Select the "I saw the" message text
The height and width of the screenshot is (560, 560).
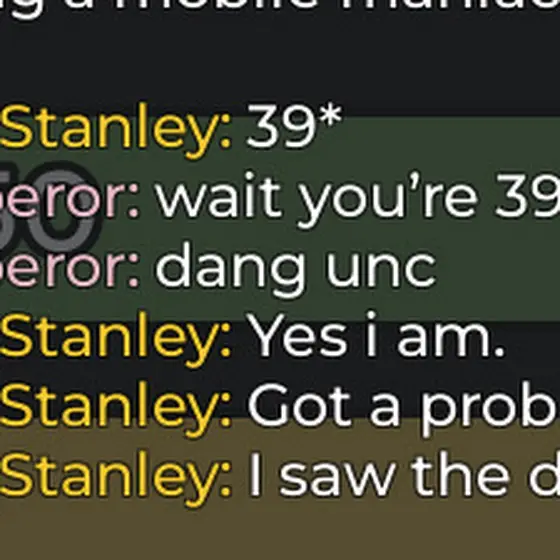pyautogui.click(x=404, y=475)
